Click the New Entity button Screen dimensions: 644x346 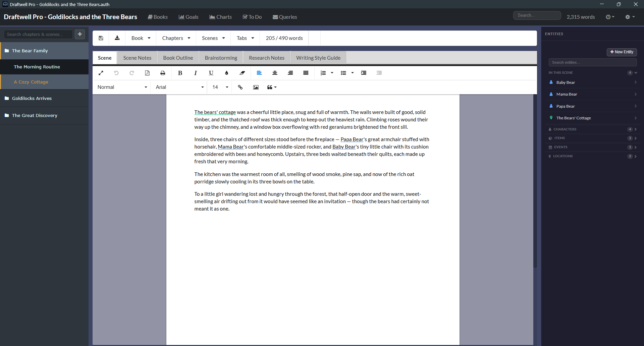point(622,52)
